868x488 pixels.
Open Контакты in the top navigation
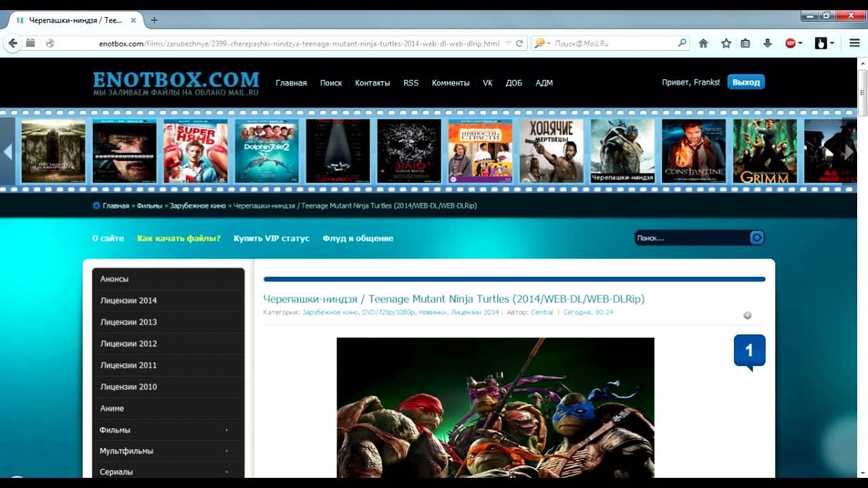tap(372, 83)
